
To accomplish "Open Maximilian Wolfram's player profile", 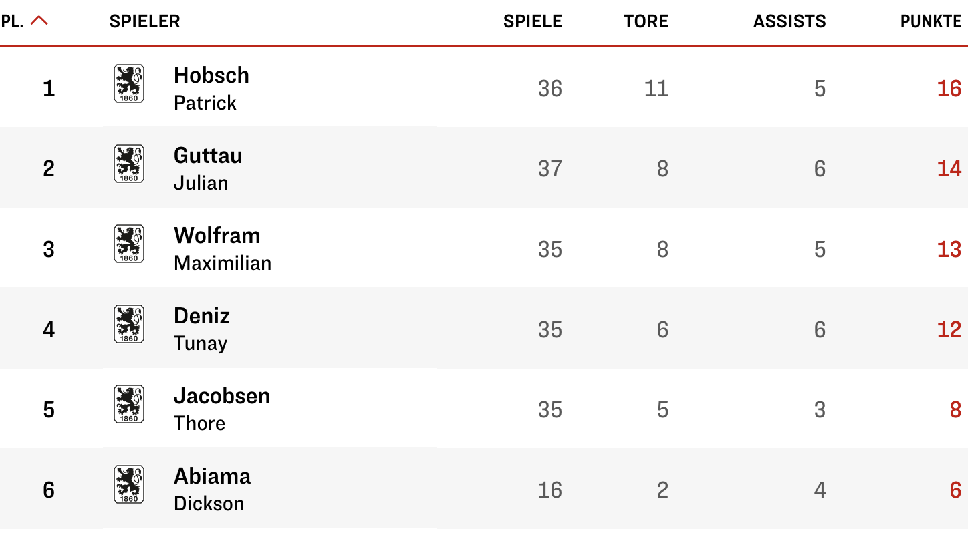I will point(222,248).
